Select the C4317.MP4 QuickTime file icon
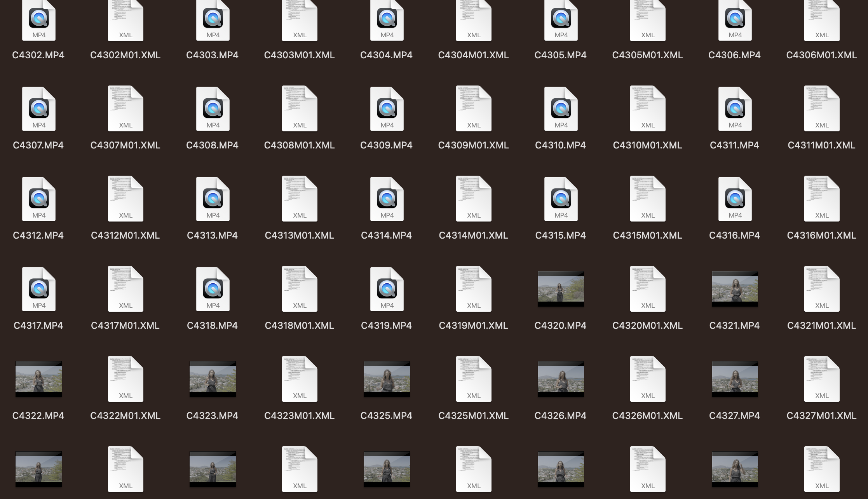The width and height of the screenshot is (868, 499). tap(38, 289)
